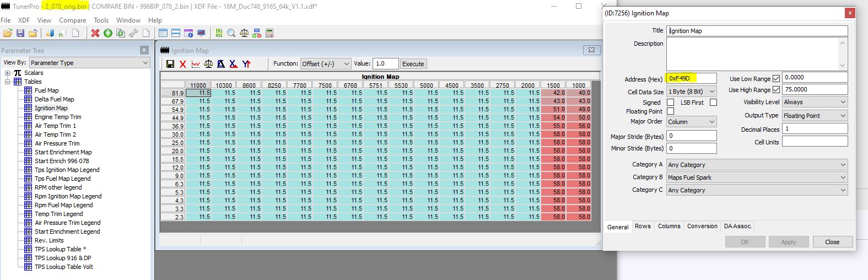This screenshot has height=280, width=868.
Task: Switch to the Rows tab
Action: pos(643,227)
